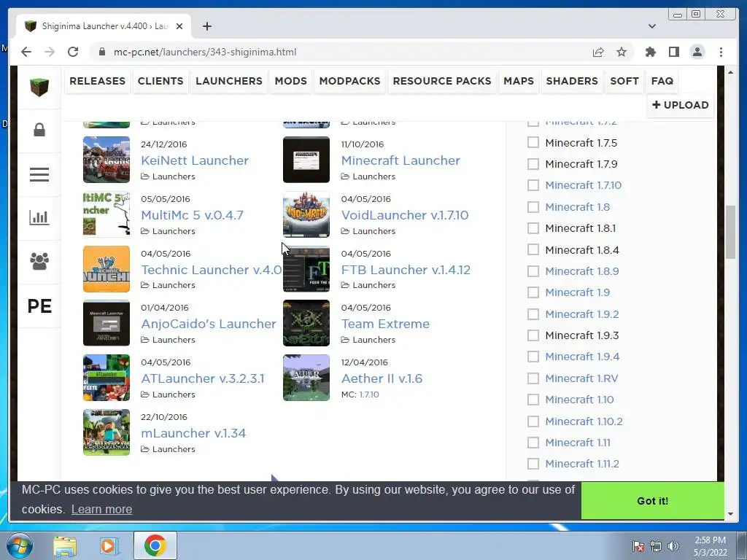Click the 1.7.10 tag under Aether II
The width and height of the screenshot is (747, 560).
tap(369, 394)
